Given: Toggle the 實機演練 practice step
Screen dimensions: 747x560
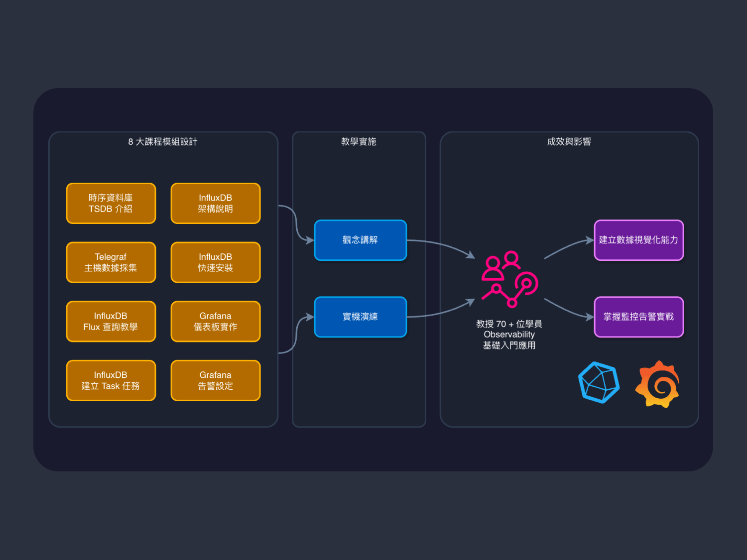Looking at the screenshot, I should tap(360, 317).
